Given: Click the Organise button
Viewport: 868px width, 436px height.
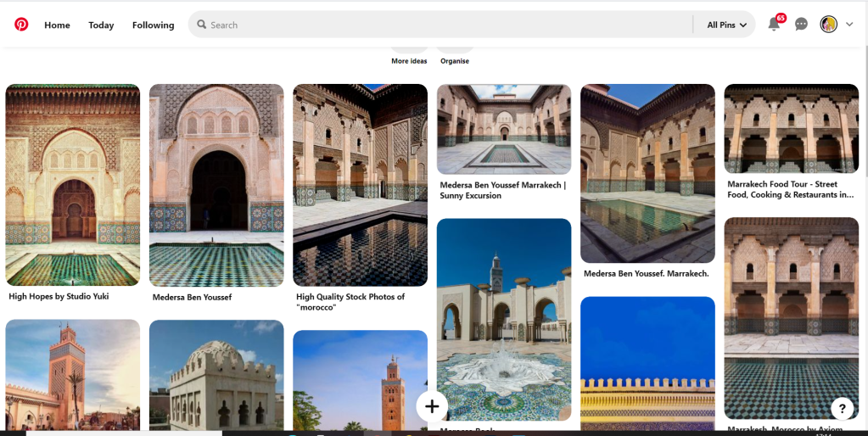Looking at the screenshot, I should tap(455, 50).
